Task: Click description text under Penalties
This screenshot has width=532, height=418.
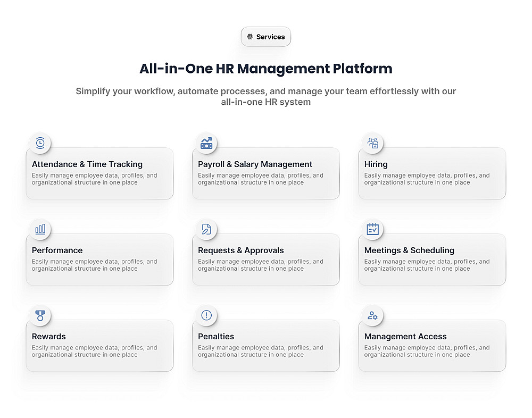Action: (x=261, y=351)
